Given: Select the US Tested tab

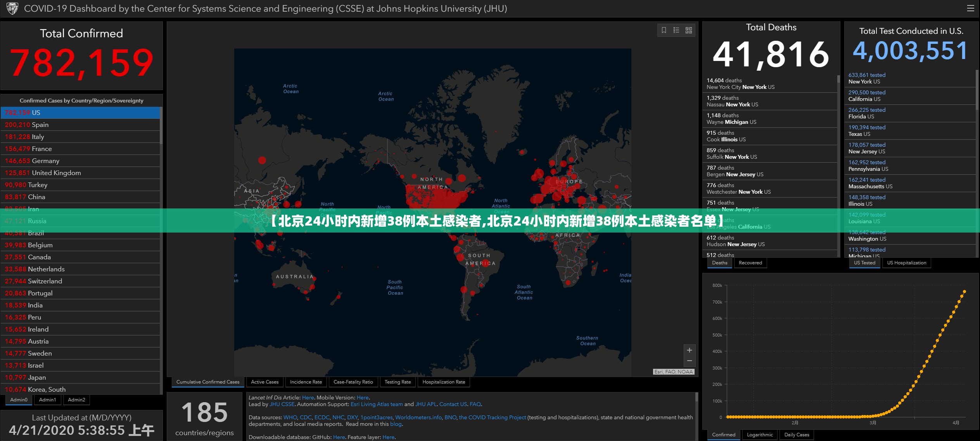Looking at the screenshot, I should click(865, 263).
